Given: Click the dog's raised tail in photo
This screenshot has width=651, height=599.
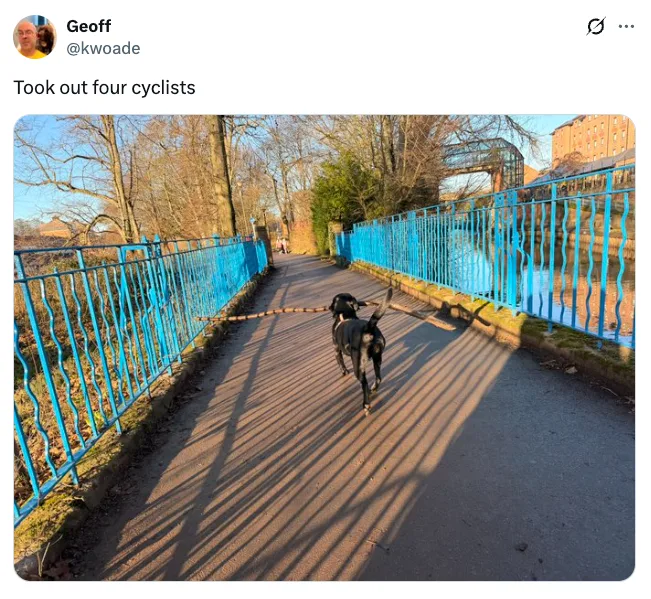Looking at the screenshot, I should [x=383, y=306].
